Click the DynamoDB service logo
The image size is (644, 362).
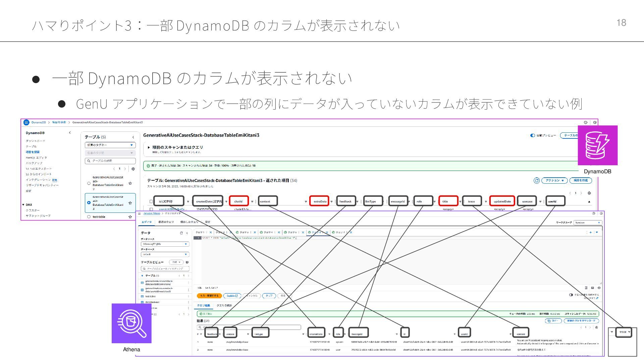pyautogui.click(x=597, y=145)
